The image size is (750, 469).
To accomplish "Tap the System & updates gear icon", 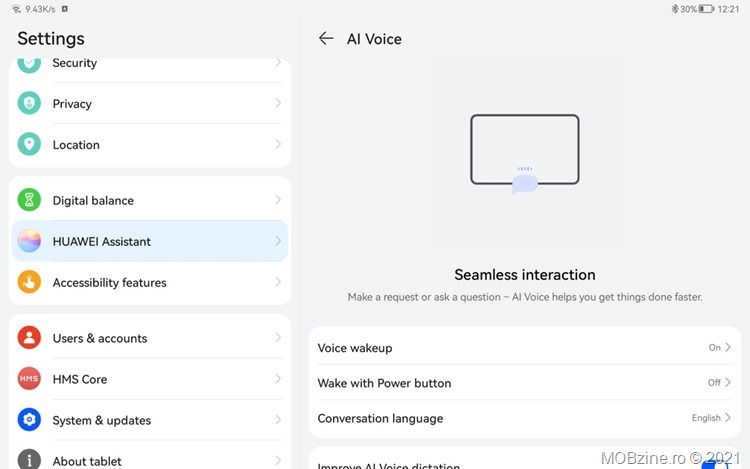I will pyautogui.click(x=29, y=420).
